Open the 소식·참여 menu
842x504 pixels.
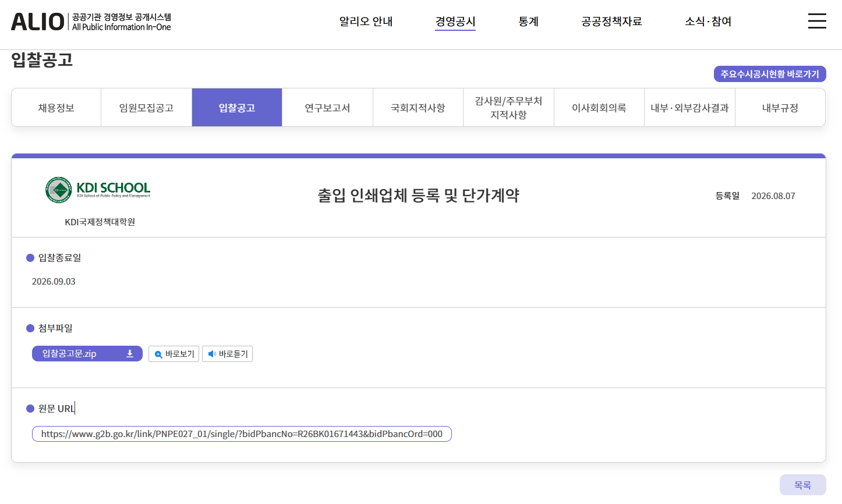pyautogui.click(x=708, y=22)
